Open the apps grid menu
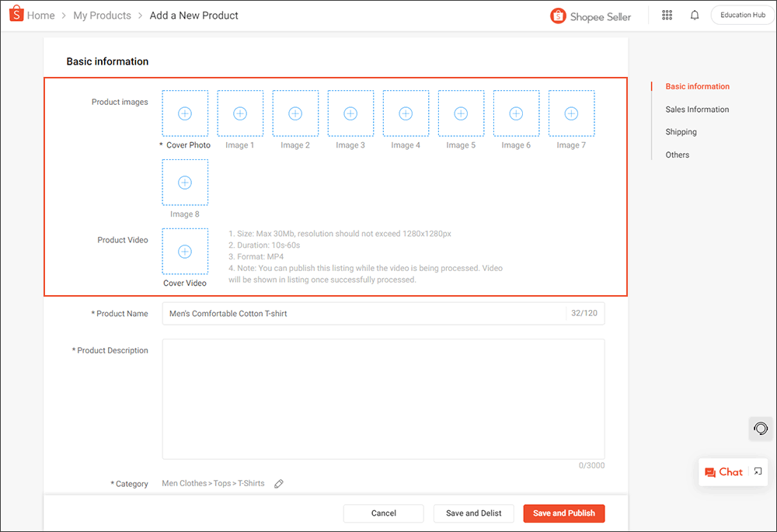The width and height of the screenshot is (777, 532). [667, 15]
